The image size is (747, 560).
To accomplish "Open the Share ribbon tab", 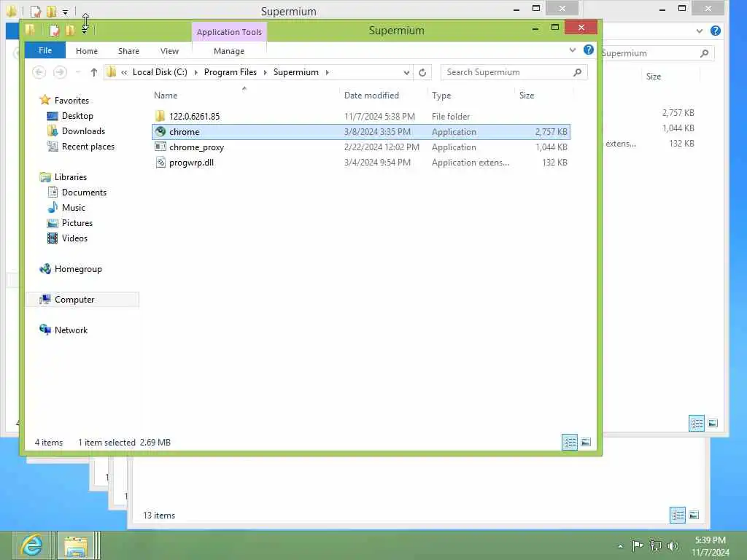I will click(128, 51).
